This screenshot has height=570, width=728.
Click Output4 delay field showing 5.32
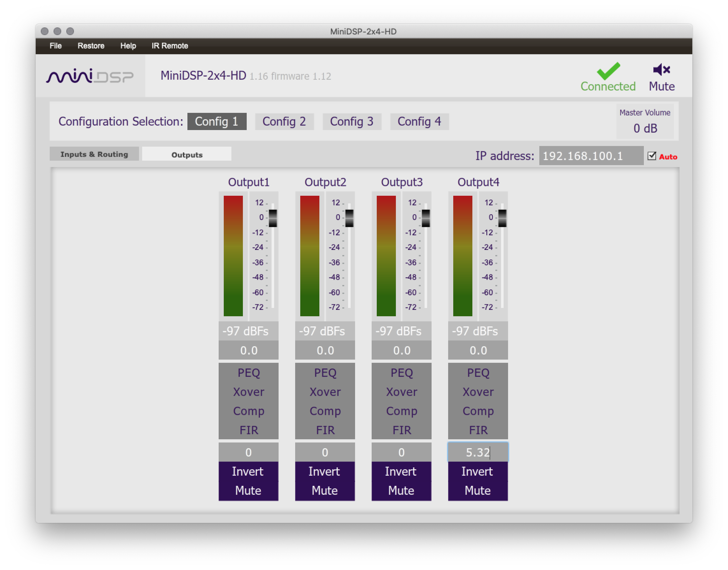[478, 453]
